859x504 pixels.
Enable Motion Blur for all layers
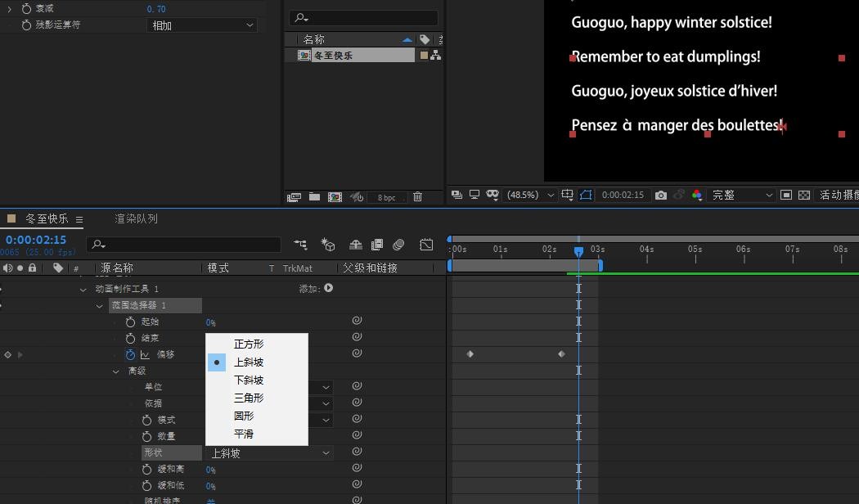399,245
